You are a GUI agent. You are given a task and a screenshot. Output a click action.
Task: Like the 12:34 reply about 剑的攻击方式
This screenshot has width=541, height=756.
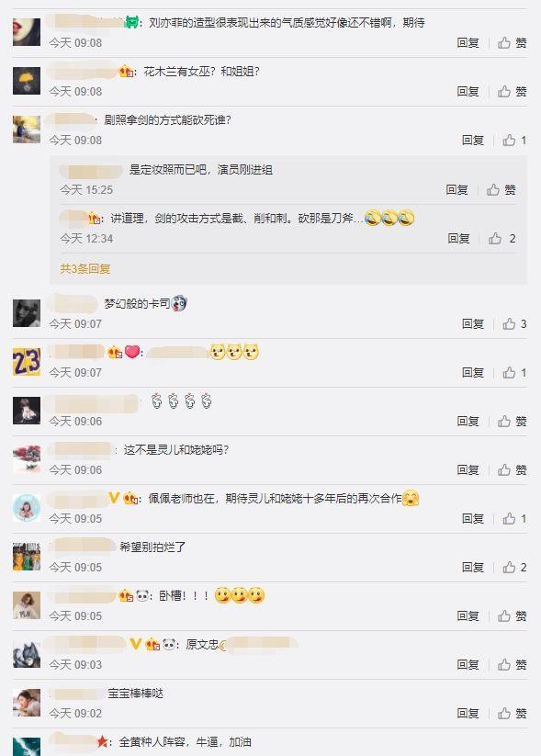click(x=502, y=238)
